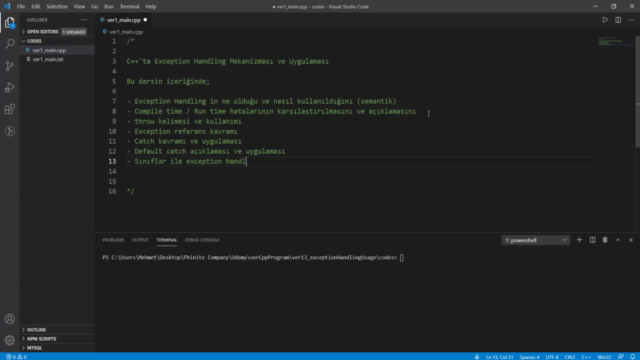Open the Search view in activity bar

pyautogui.click(x=9, y=44)
